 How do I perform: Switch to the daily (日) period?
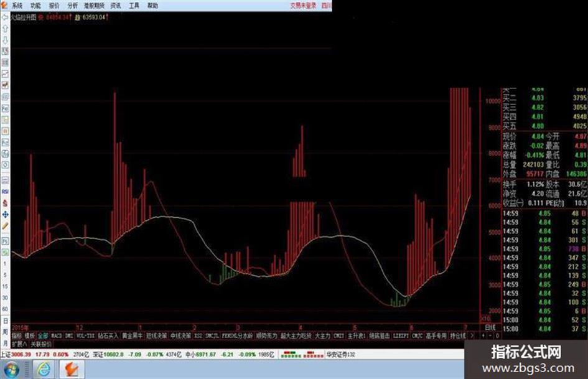(x=5, y=321)
